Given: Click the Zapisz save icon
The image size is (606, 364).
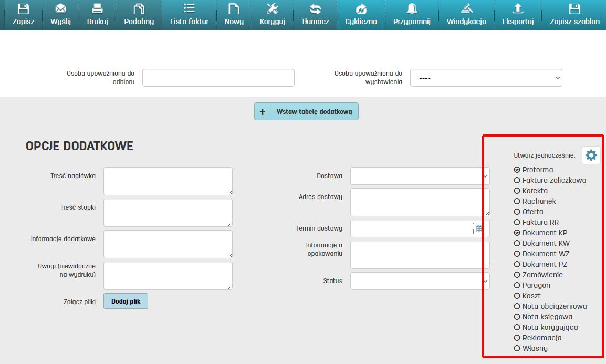Looking at the screenshot, I should tap(23, 9).
